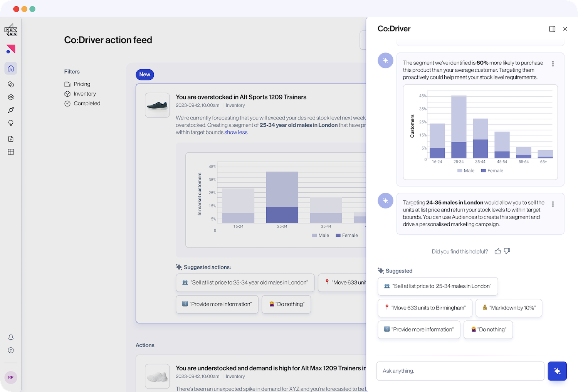
Task: Open the file download sidebar icon
Action: tap(11, 139)
